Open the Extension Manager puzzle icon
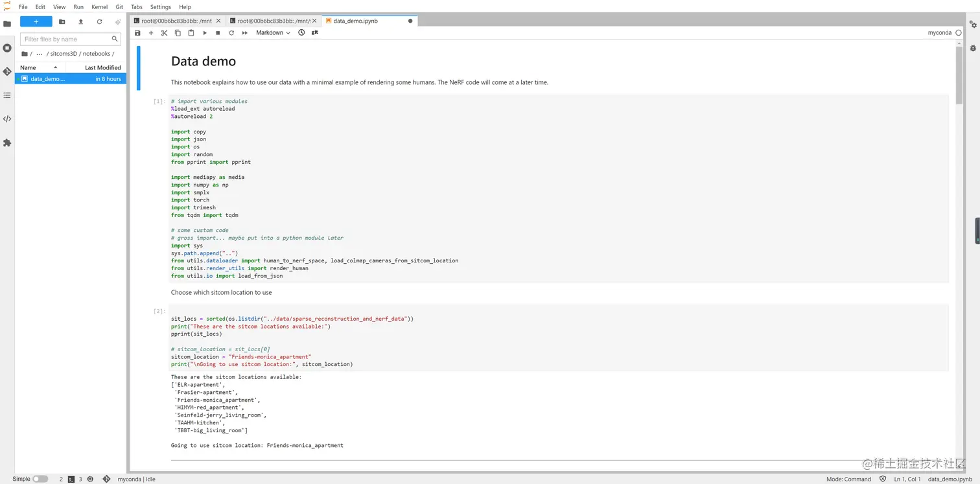The image size is (980, 484). [x=7, y=143]
